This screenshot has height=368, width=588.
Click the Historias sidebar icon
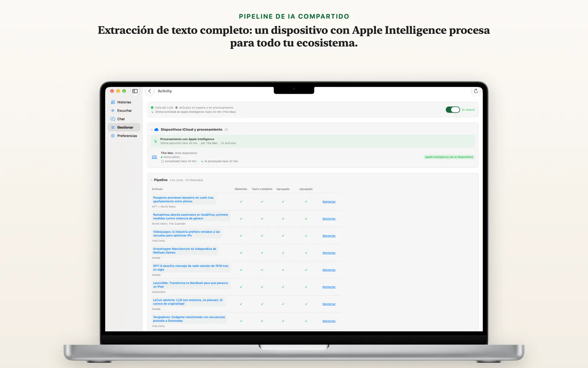pyautogui.click(x=113, y=102)
